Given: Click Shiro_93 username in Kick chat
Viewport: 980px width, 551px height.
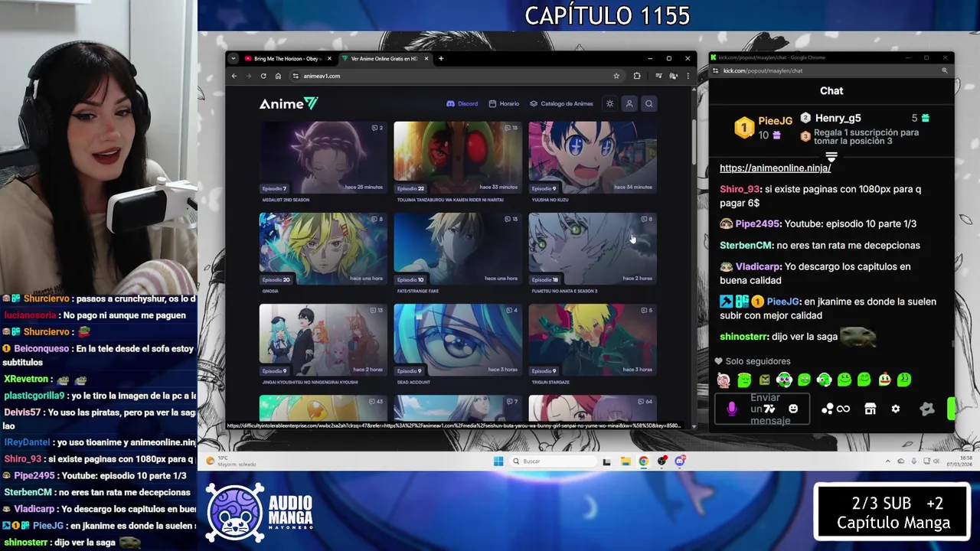Looking at the screenshot, I should 740,189.
